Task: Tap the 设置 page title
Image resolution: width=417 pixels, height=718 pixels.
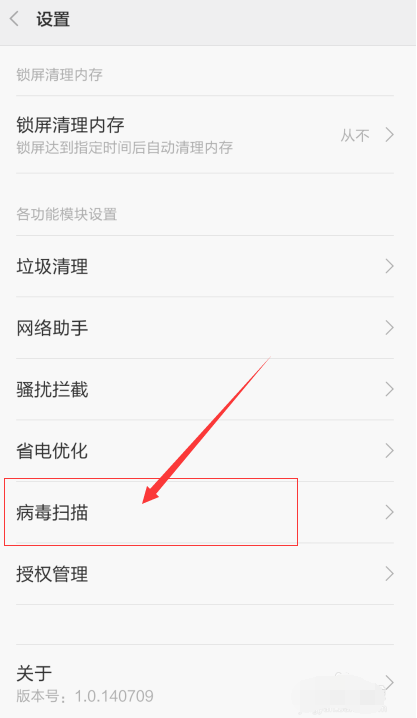Action: (x=53, y=20)
